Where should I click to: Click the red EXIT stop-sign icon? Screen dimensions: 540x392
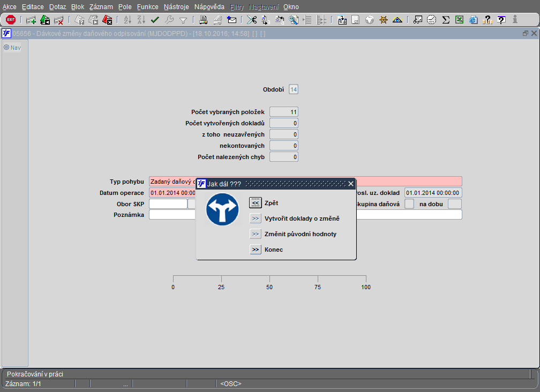(x=11, y=20)
